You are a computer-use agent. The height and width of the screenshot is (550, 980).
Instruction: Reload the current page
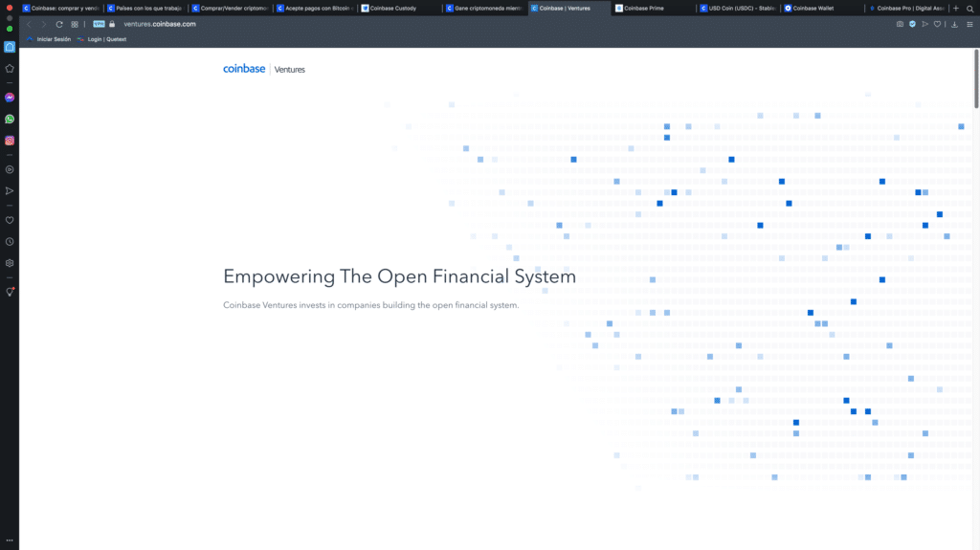pyautogui.click(x=59, y=24)
